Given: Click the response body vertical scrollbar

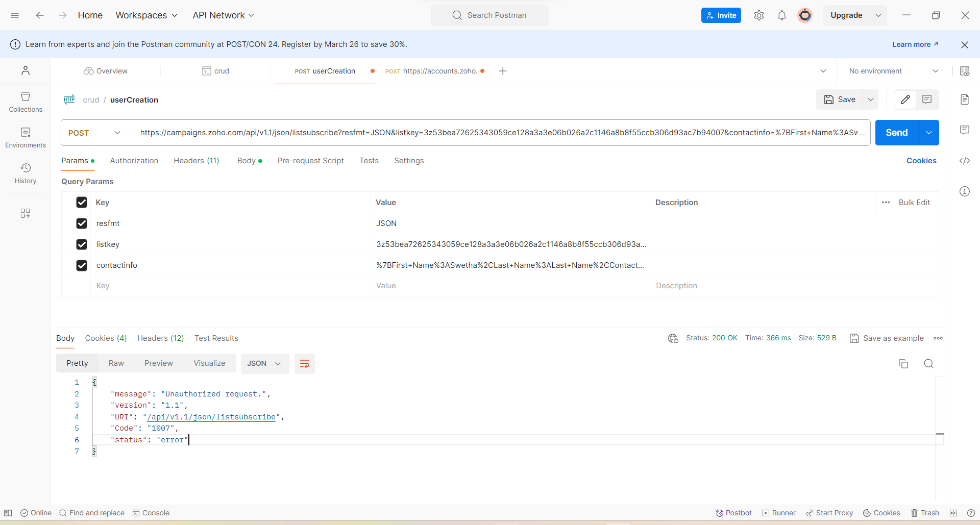Looking at the screenshot, I should click(x=940, y=439).
